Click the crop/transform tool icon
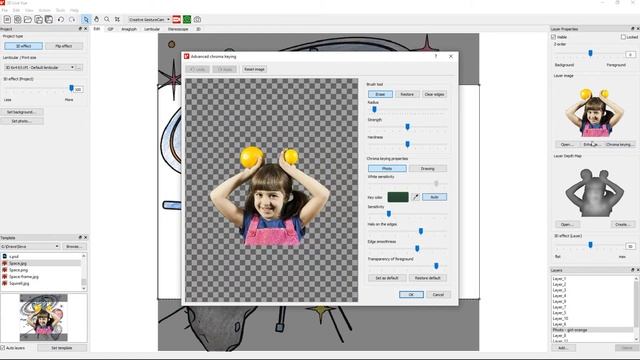 [x=117, y=19]
